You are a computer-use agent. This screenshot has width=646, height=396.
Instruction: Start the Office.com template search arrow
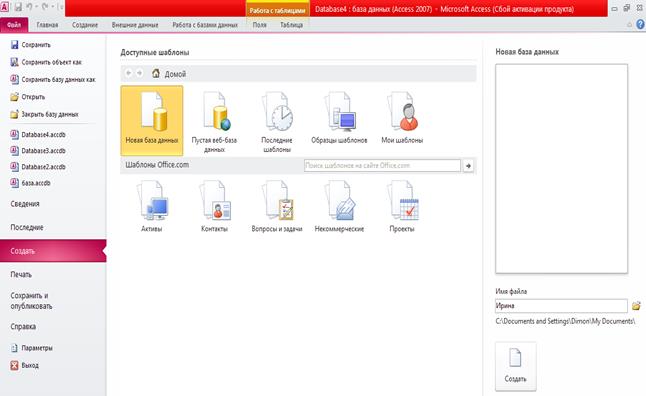coord(468,166)
